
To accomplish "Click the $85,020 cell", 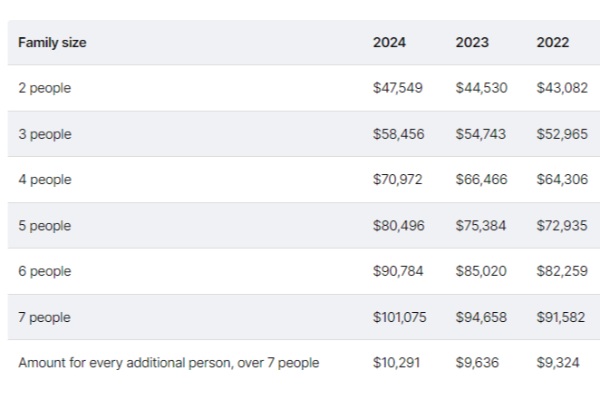I will pyautogui.click(x=481, y=271).
